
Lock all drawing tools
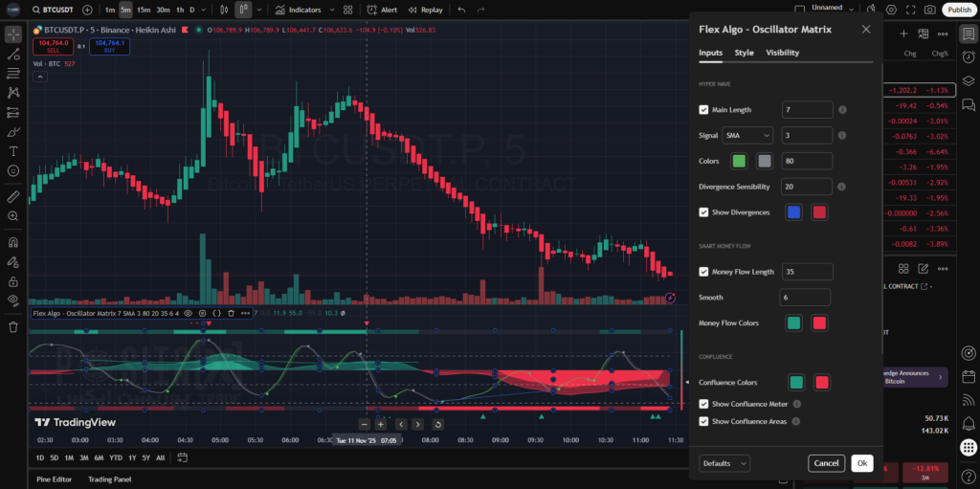(x=13, y=280)
